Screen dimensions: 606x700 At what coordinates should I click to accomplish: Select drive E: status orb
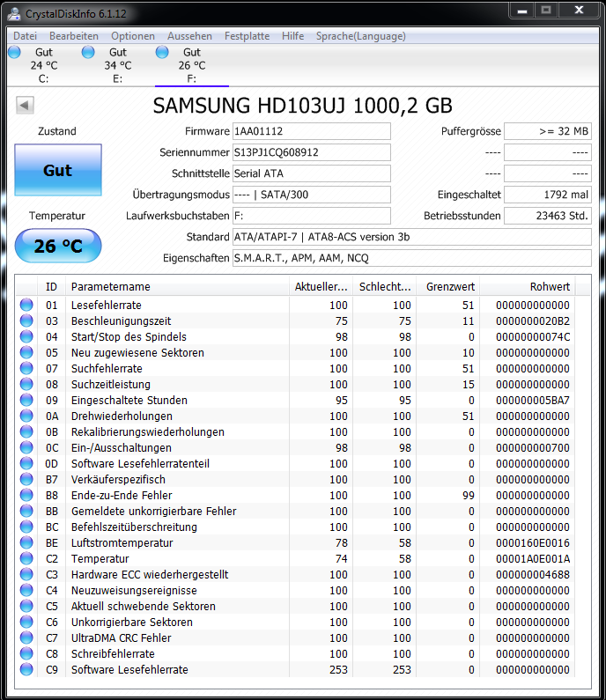[88, 52]
